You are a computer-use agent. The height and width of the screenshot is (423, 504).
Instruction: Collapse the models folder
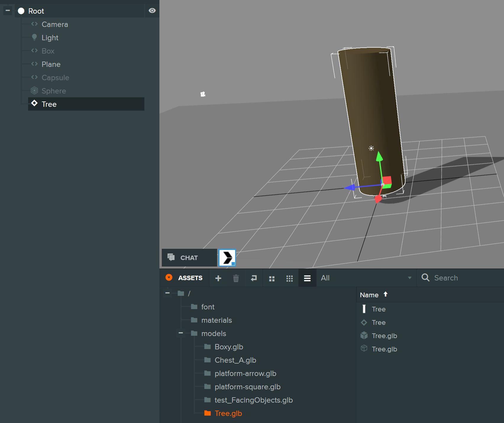(x=181, y=333)
